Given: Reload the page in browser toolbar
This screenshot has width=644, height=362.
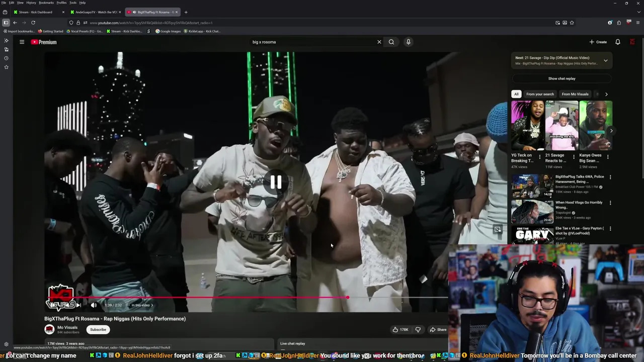Looking at the screenshot, I should [x=33, y=23].
